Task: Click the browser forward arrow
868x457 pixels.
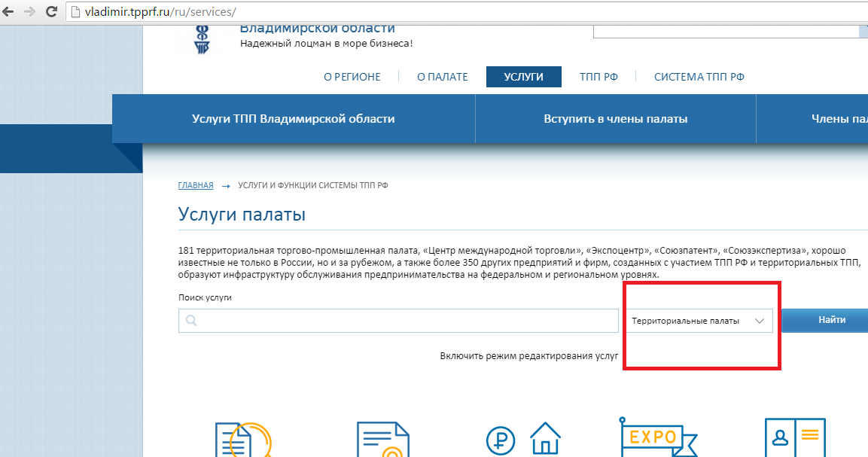Action: pyautogui.click(x=29, y=11)
